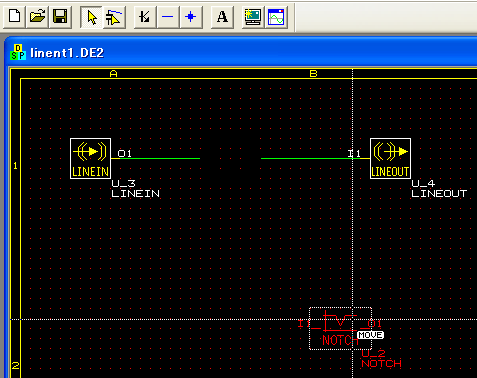
Task: Open the green monitor compile icon
Action: click(253, 17)
